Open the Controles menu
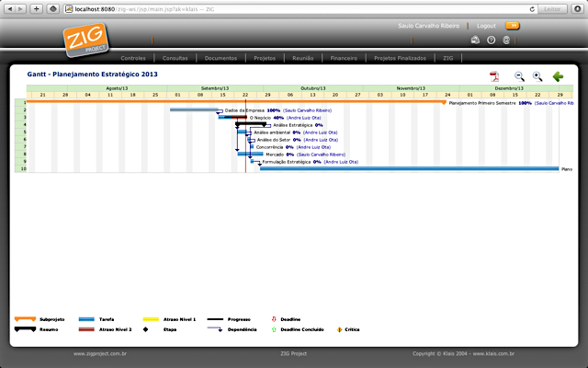Screen dimensions: 588x368 coord(133,58)
